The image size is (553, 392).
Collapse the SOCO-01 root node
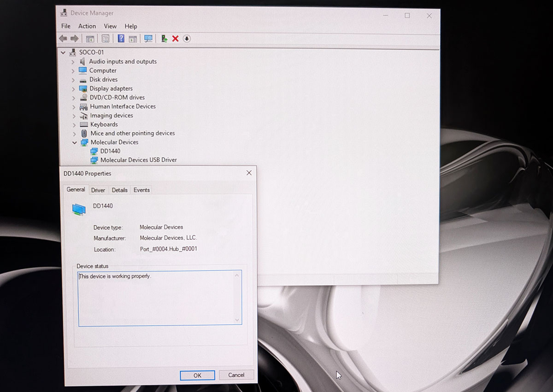63,53
